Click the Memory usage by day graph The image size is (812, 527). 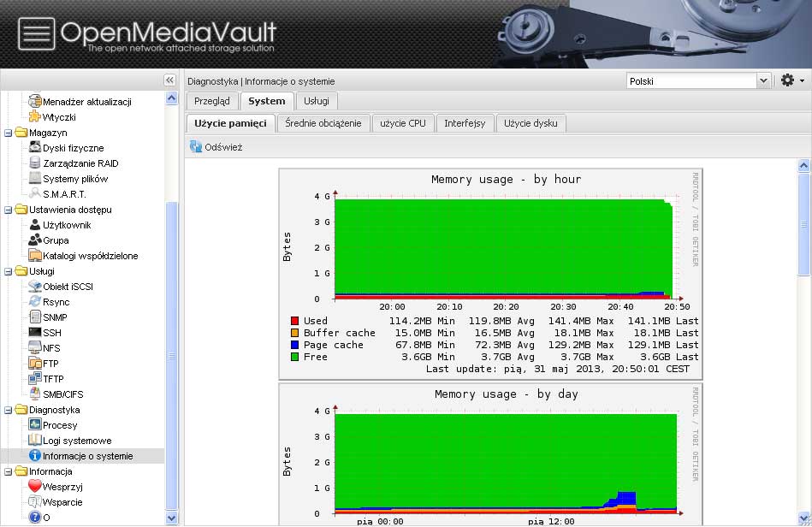pos(490,454)
